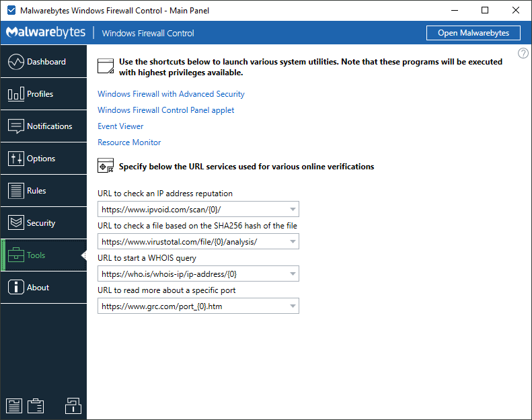Expand the port information URL dropdown
This screenshot has height=420, width=532.
pyautogui.click(x=293, y=306)
